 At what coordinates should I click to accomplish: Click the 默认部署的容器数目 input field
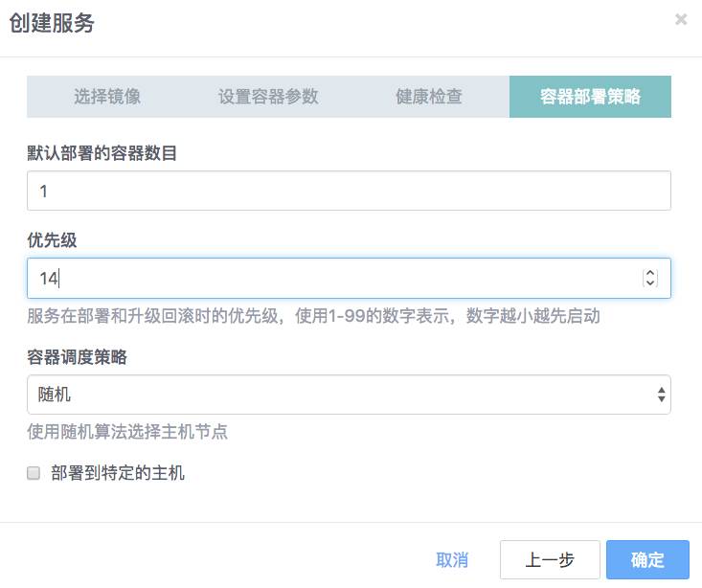click(x=349, y=191)
